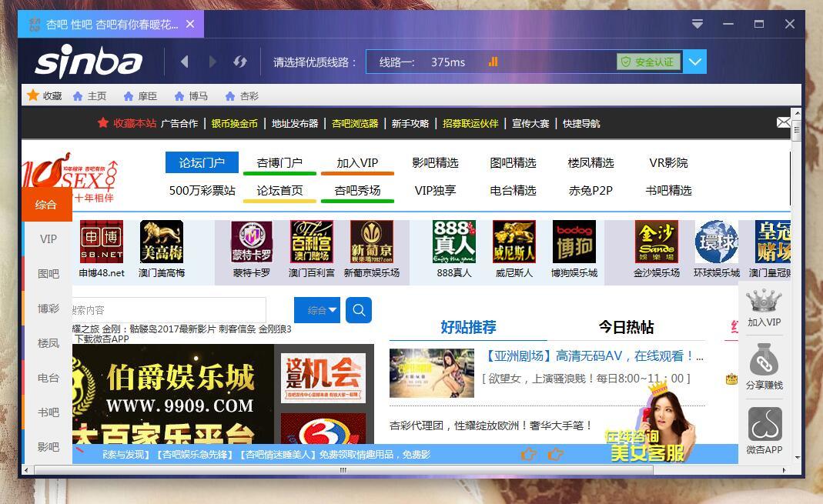Select VIP in the left sidebar
The image size is (823, 504).
pos(48,239)
